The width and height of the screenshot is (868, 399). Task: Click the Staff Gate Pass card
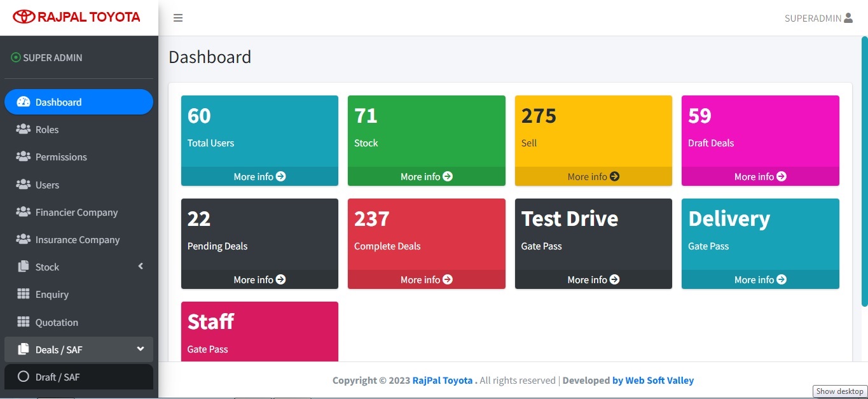click(x=259, y=332)
